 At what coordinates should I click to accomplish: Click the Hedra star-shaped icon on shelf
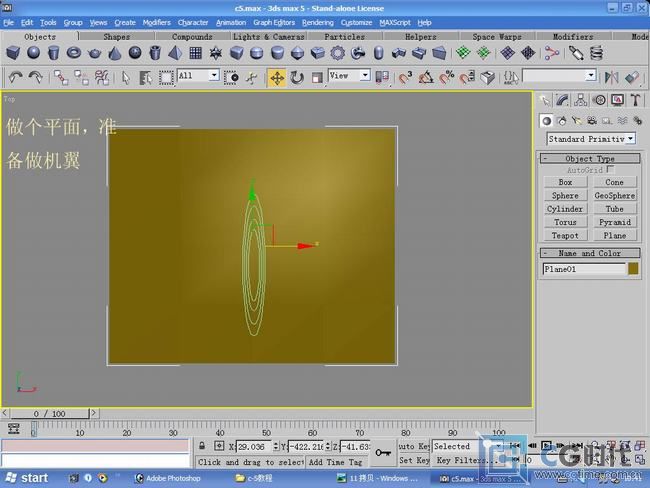(x=216, y=53)
